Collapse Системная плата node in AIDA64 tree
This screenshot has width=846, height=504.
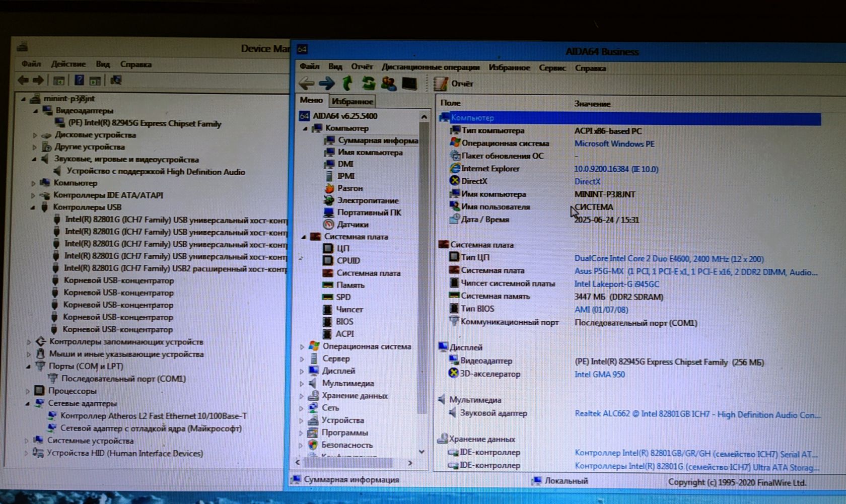pyautogui.click(x=304, y=237)
